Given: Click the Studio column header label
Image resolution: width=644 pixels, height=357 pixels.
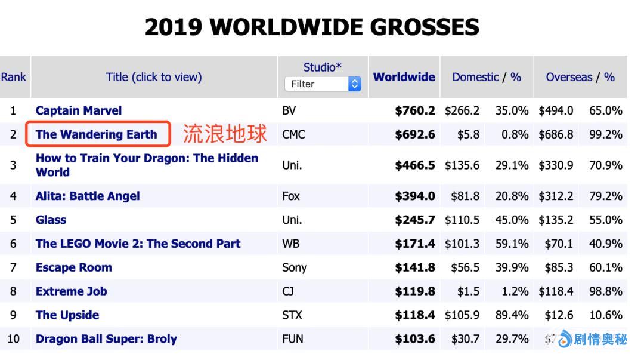Looking at the screenshot, I should [322, 67].
